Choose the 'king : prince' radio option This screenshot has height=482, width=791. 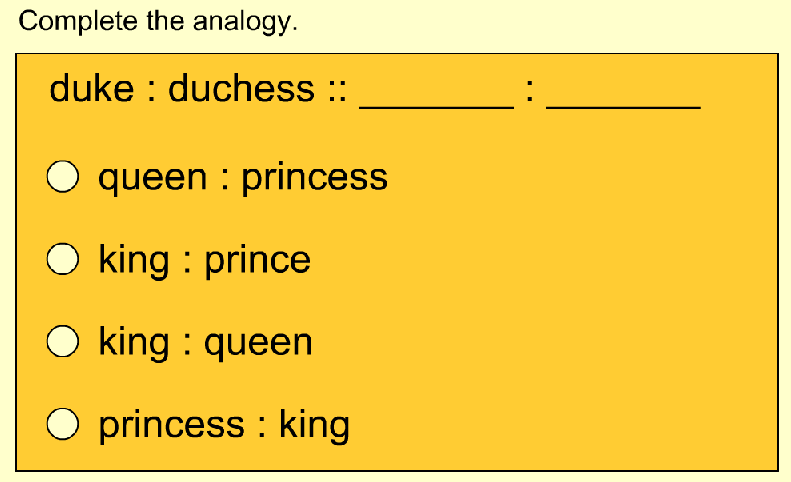pyautogui.click(x=63, y=259)
